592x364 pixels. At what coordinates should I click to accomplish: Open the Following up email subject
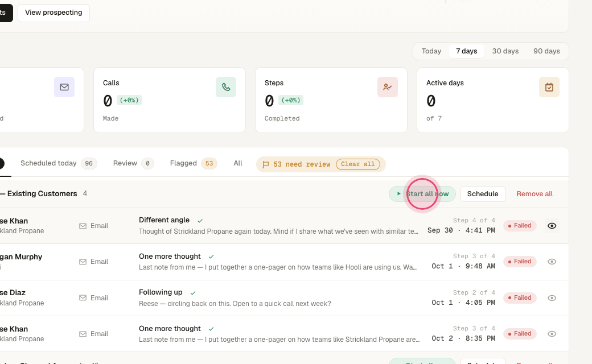pos(161,292)
